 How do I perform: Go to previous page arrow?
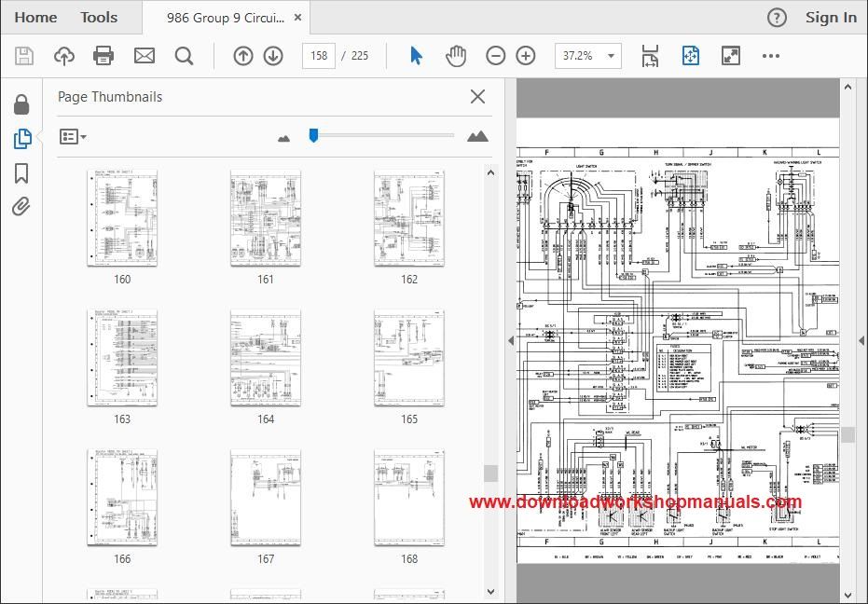[x=243, y=56]
